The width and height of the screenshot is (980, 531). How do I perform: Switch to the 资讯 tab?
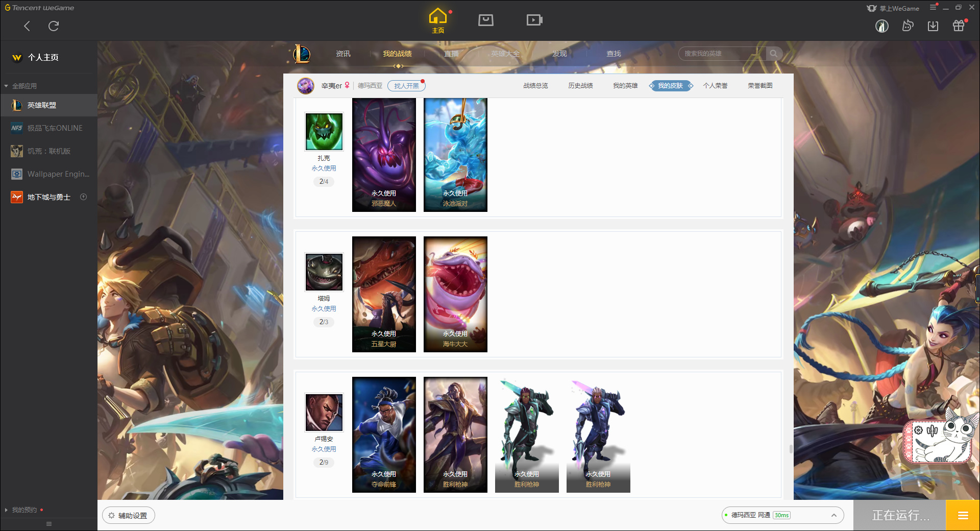[343, 54]
